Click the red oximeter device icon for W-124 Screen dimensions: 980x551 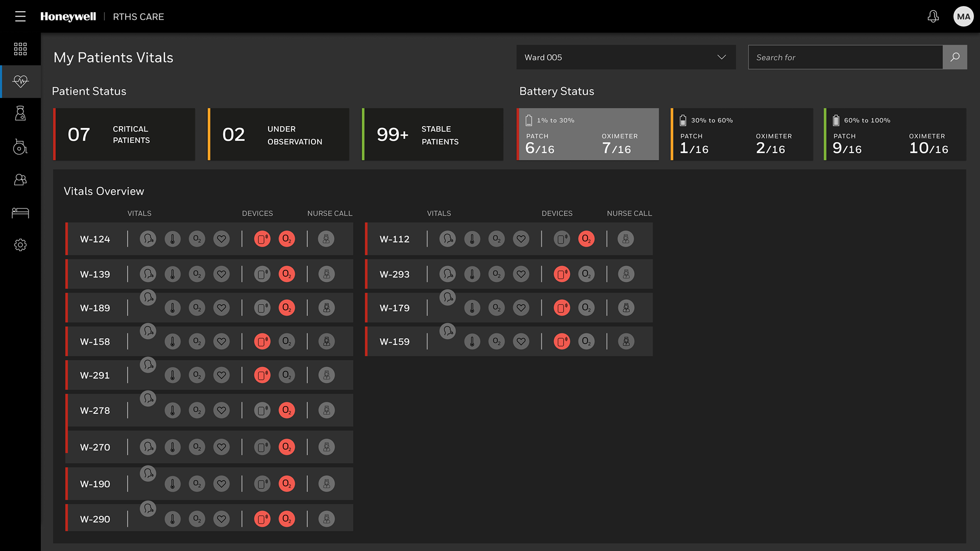[x=287, y=239]
